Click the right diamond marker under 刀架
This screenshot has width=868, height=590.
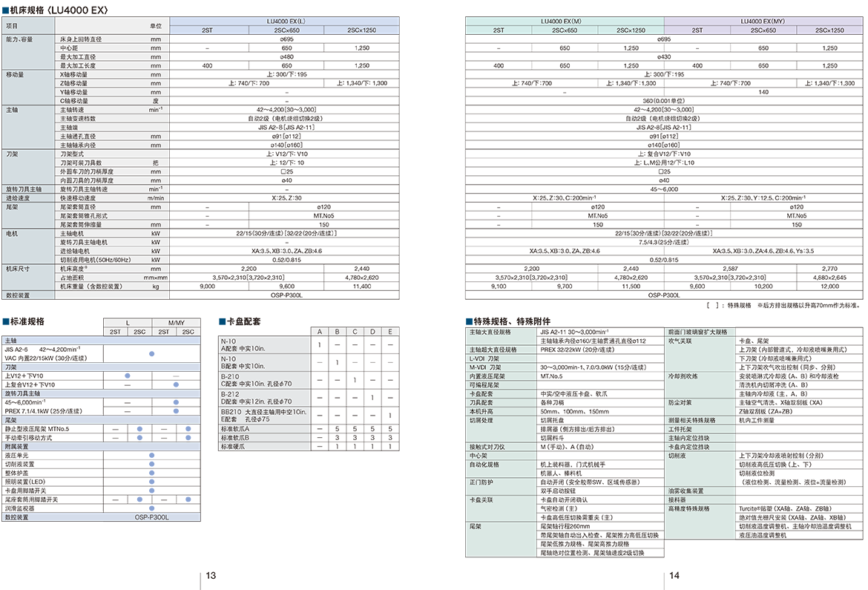click(176, 384)
